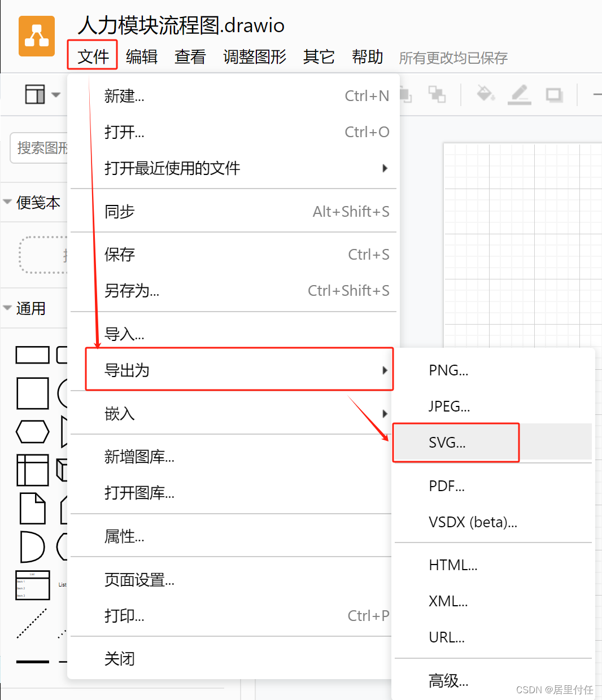Choose 同步 menu entry
This screenshot has width=602, height=700.
(233, 212)
